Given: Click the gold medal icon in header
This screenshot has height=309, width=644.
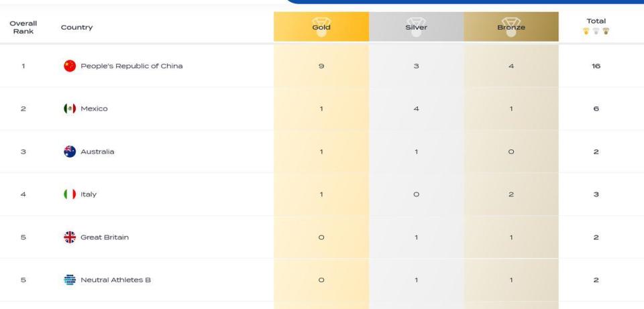Looking at the screenshot, I should coord(321,27).
